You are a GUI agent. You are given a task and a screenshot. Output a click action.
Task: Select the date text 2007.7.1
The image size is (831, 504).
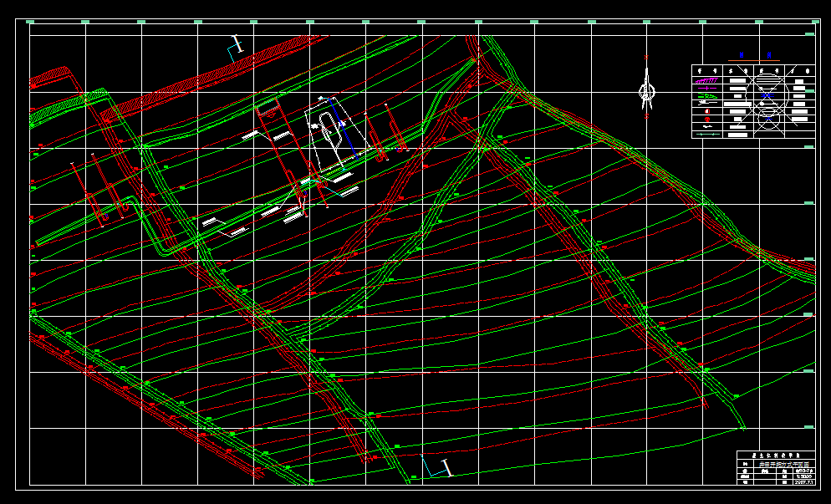tap(803, 481)
